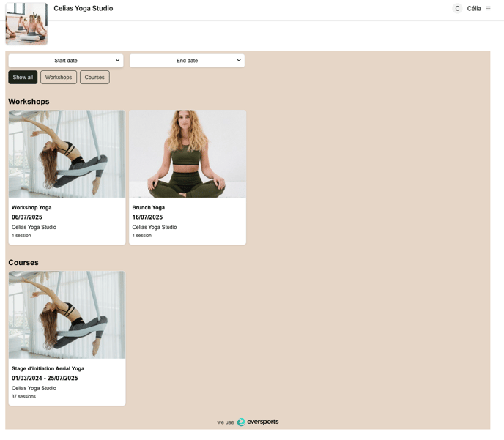Click the Brunch Yoga title
Screen dimensions: 504x440
(x=149, y=207)
